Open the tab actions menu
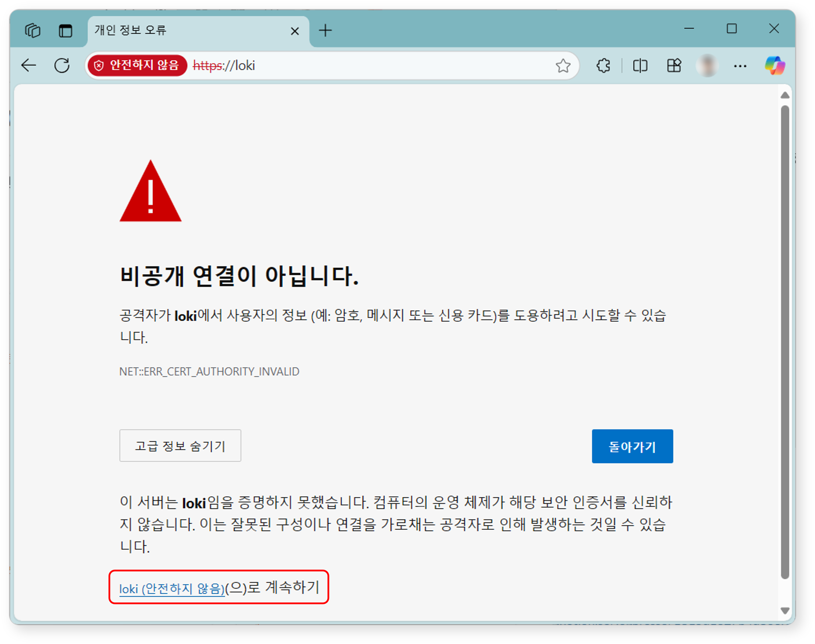This screenshot has height=644, width=815. 32,31
